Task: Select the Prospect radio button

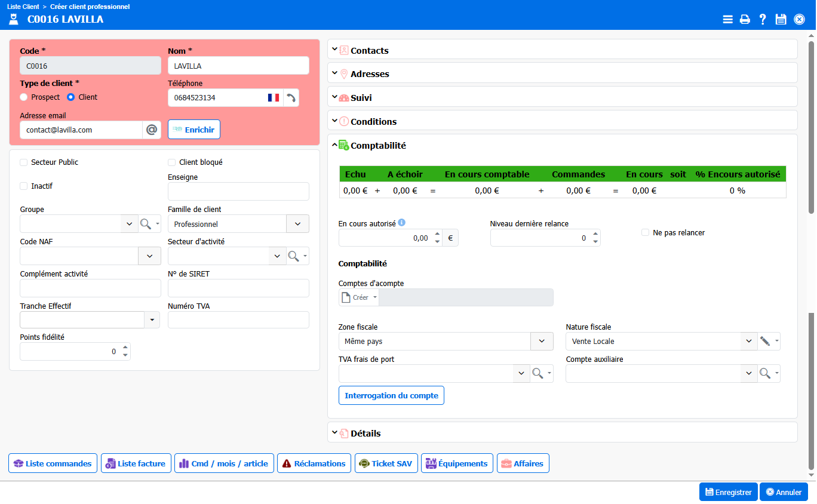Action: [24, 97]
